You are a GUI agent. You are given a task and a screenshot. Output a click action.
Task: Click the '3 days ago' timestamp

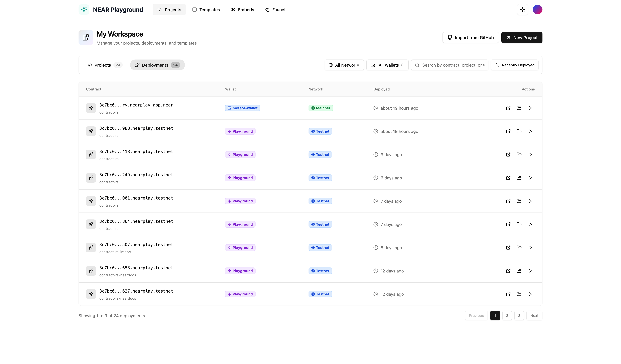point(391,155)
